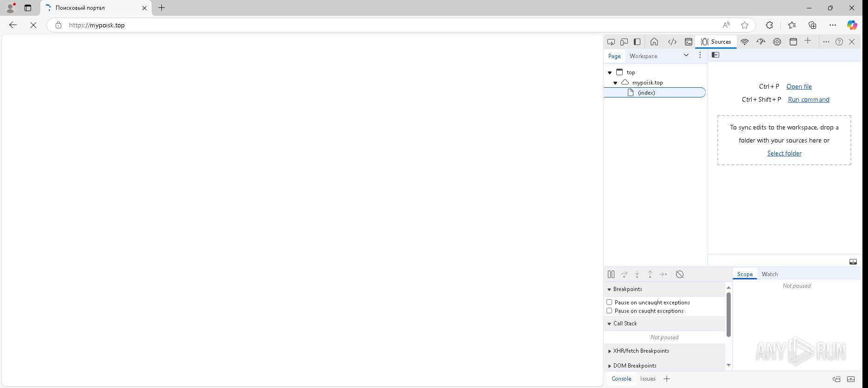Open the Memory tool chip icon
The height and width of the screenshot is (388, 868).
click(x=777, y=42)
